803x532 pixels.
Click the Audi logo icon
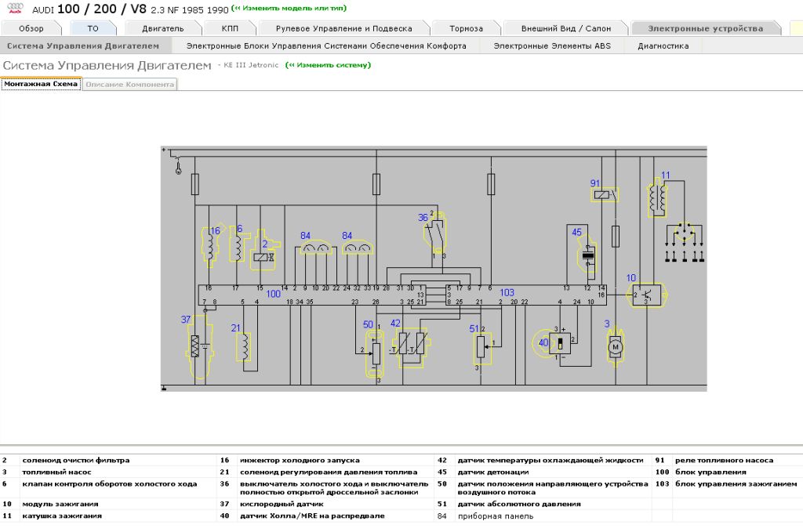(16, 8)
